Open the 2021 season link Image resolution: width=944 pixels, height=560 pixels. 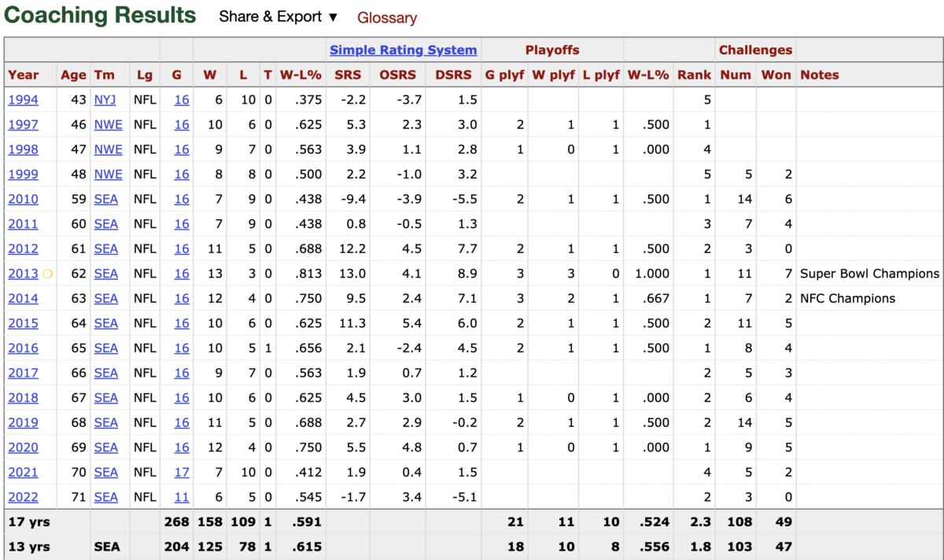click(23, 472)
